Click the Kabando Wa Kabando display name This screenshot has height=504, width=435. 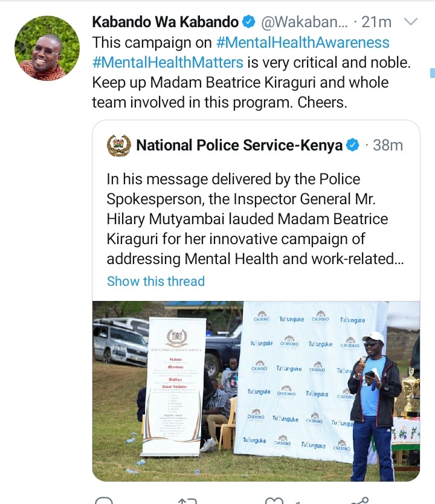point(165,22)
